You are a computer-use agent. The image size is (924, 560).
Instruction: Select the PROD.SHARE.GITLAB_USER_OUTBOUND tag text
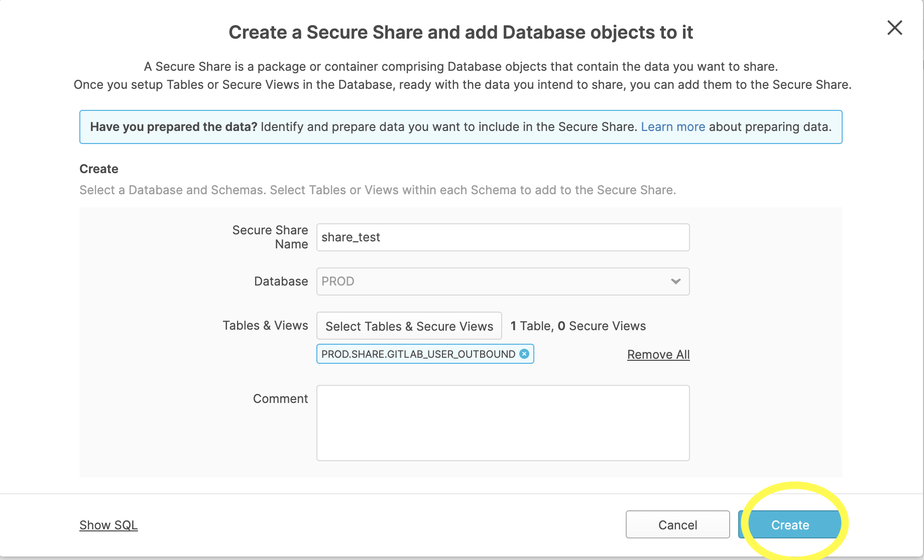point(418,354)
